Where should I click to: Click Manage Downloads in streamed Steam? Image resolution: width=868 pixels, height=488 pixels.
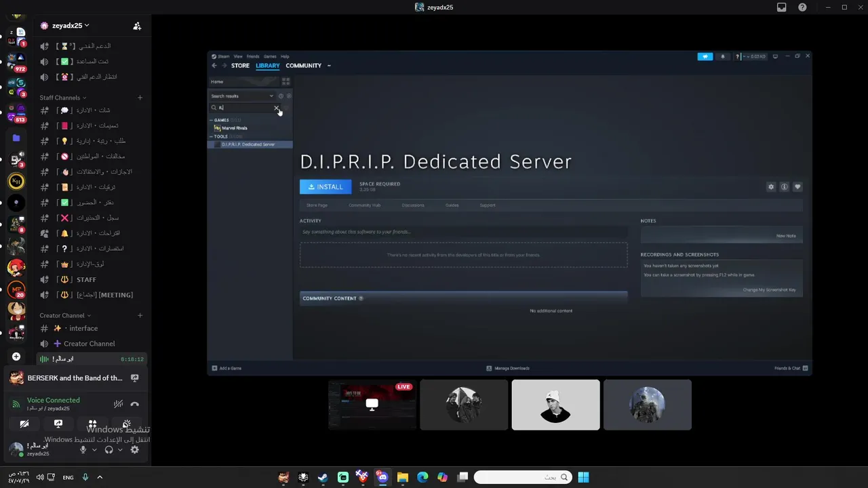click(x=508, y=368)
